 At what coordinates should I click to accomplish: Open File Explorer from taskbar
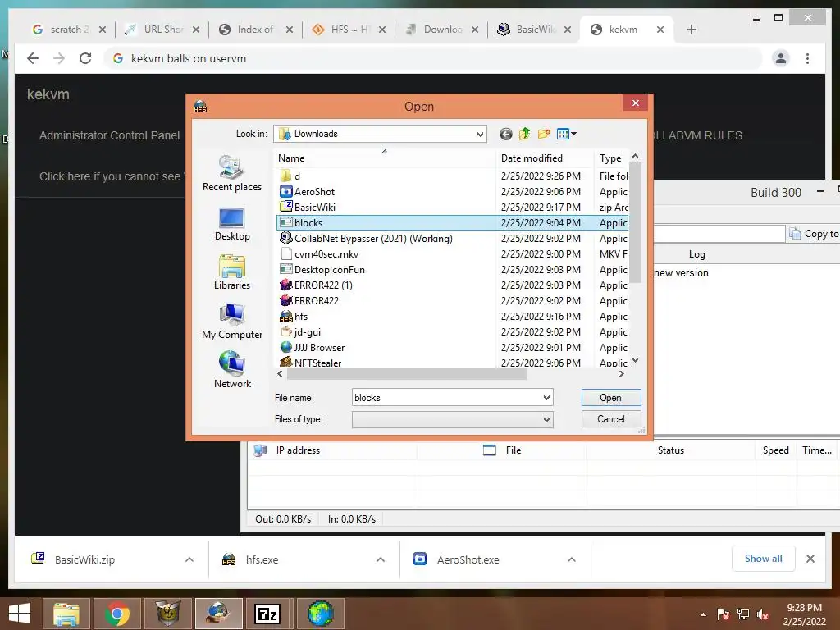click(x=66, y=614)
